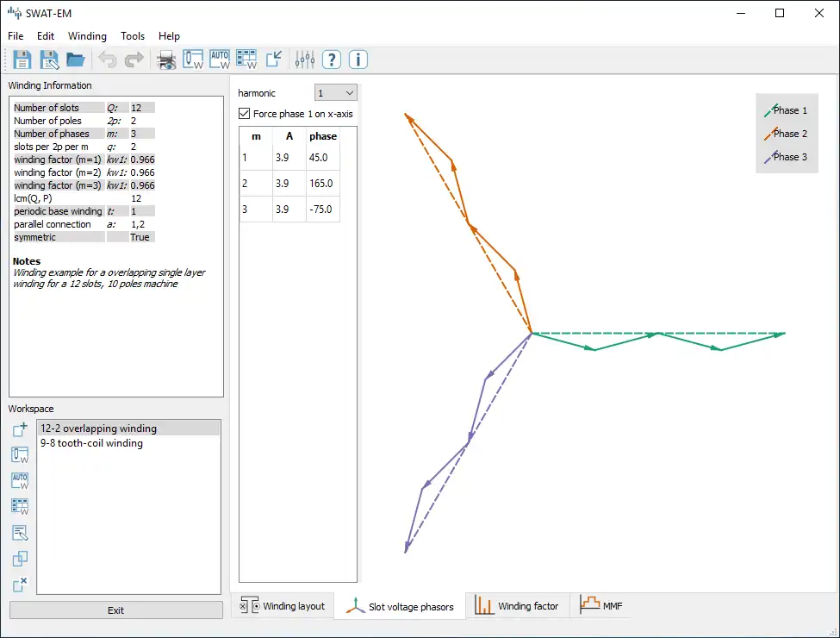Click 'periodic base winding' row label
Image resolution: width=840 pixels, height=638 pixels.
tap(58, 211)
